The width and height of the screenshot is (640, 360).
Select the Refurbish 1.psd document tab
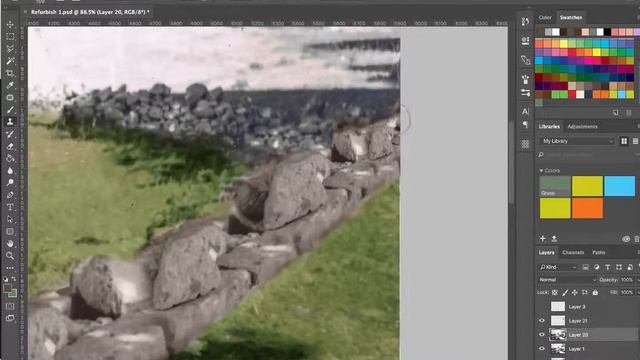(89, 12)
